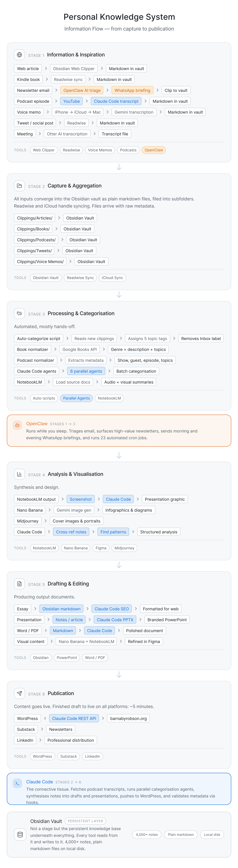This screenshot has width=238, height=868.
Task: Click the 4,000+ notes pill
Action: (x=147, y=835)
